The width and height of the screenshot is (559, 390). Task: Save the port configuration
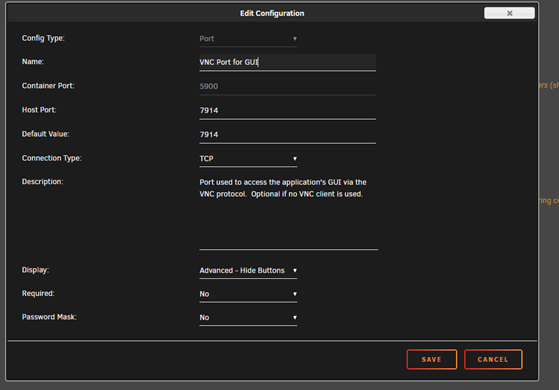pos(431,359)
